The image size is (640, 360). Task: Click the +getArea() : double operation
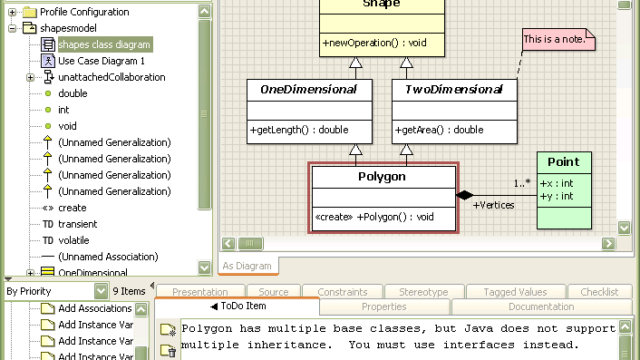pos(439,130)
